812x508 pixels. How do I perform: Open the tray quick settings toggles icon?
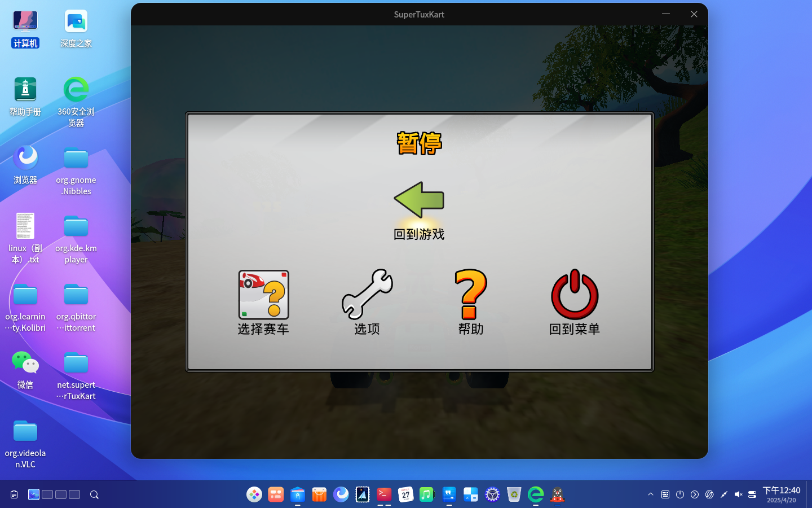click(x=752, y=494)
